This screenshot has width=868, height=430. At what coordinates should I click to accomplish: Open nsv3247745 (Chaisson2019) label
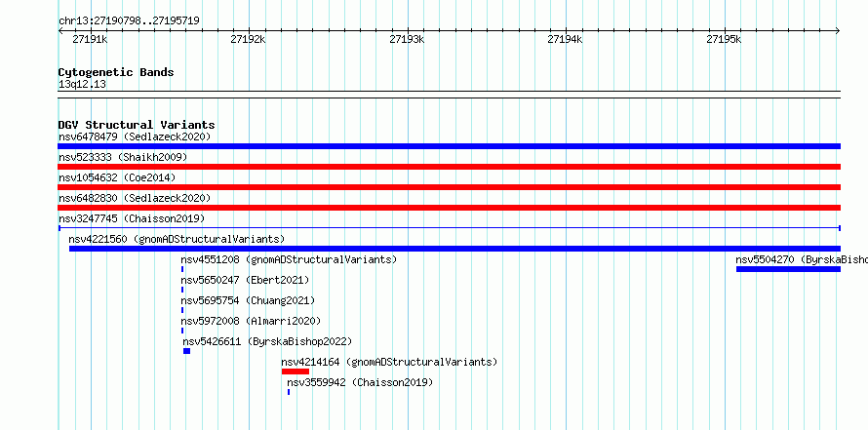[132, 218]
